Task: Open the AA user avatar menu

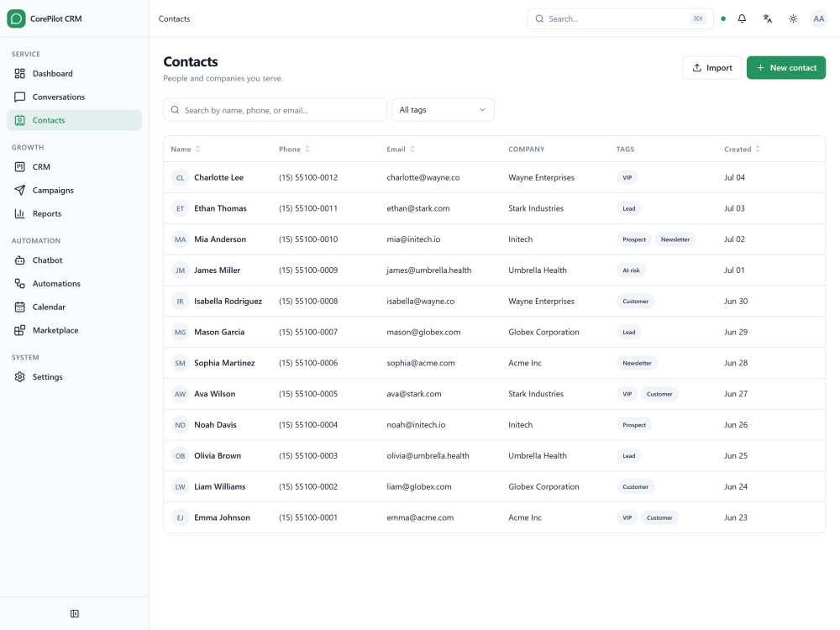Action: [818, 18]
